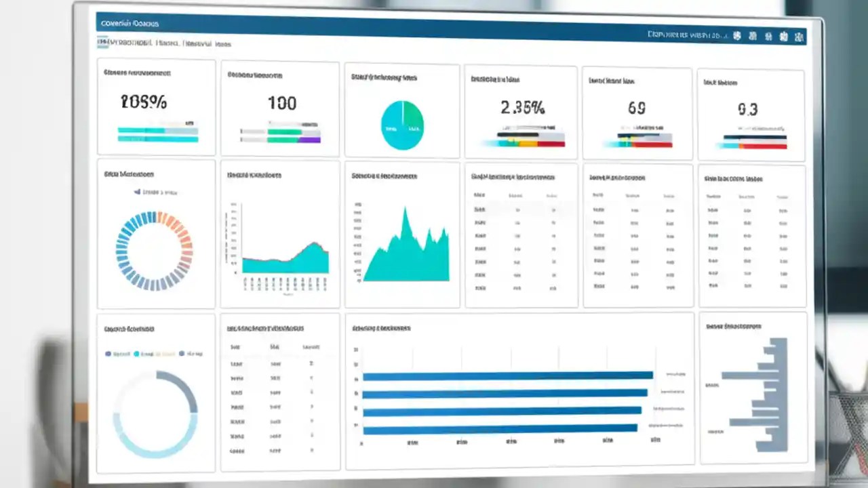Click the dashboard title in the blue header bar
This screenshot has height=488, width=868.
(129, 23)
